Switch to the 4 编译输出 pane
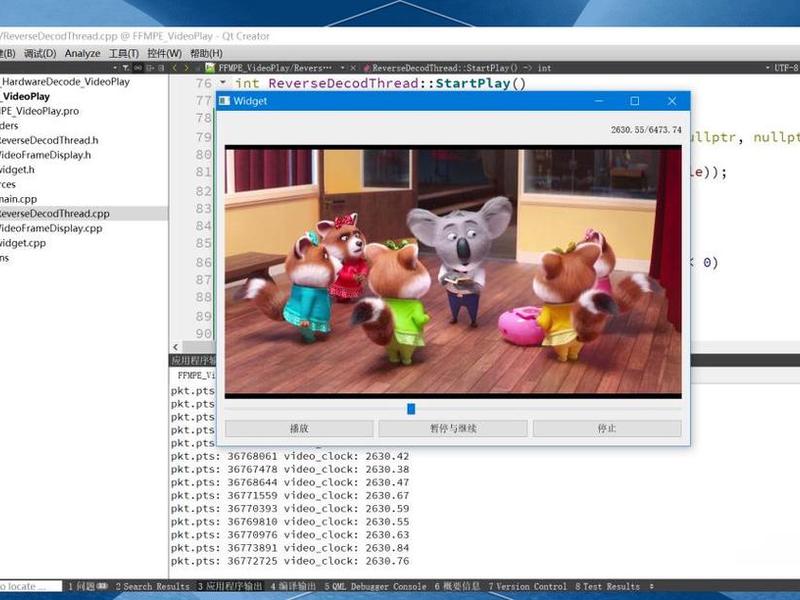The height and width of the screenshot is (600, 800). click(293, 586)
